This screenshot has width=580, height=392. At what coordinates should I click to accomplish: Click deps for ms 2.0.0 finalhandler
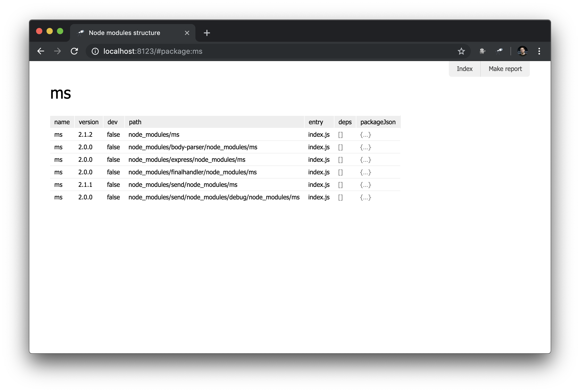(x=341, y=172)
